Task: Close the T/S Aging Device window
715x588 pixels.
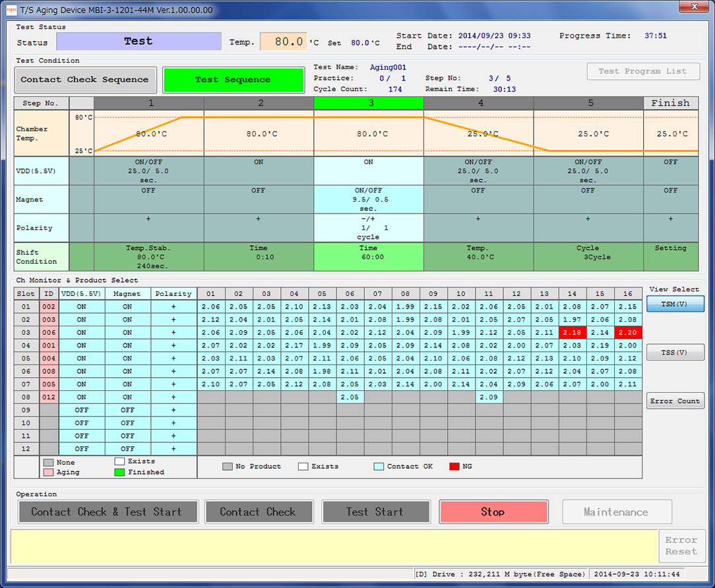Action: coord(694,7)
